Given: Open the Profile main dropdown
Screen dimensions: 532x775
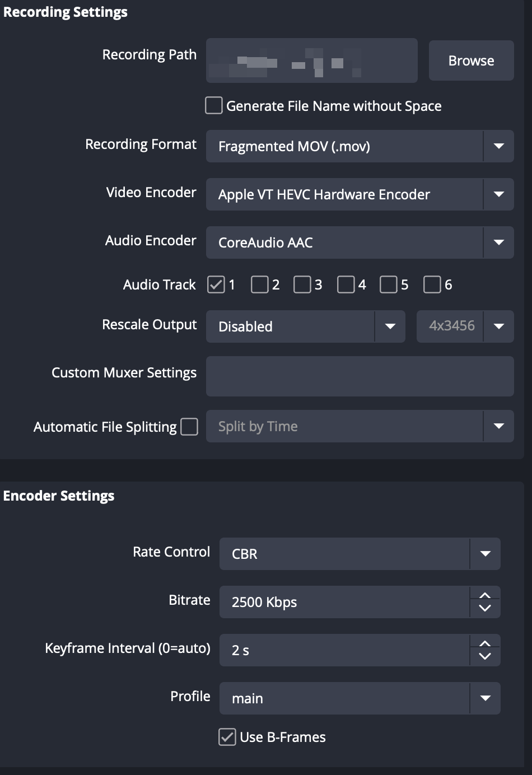Looking at the screenshot, I should [x=360, y=698].
